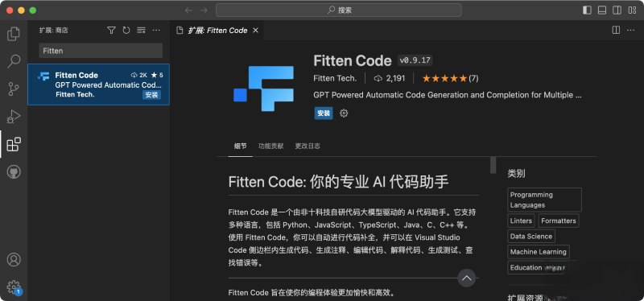Open the GitHub view in activity bar

[x=14, y=171]
